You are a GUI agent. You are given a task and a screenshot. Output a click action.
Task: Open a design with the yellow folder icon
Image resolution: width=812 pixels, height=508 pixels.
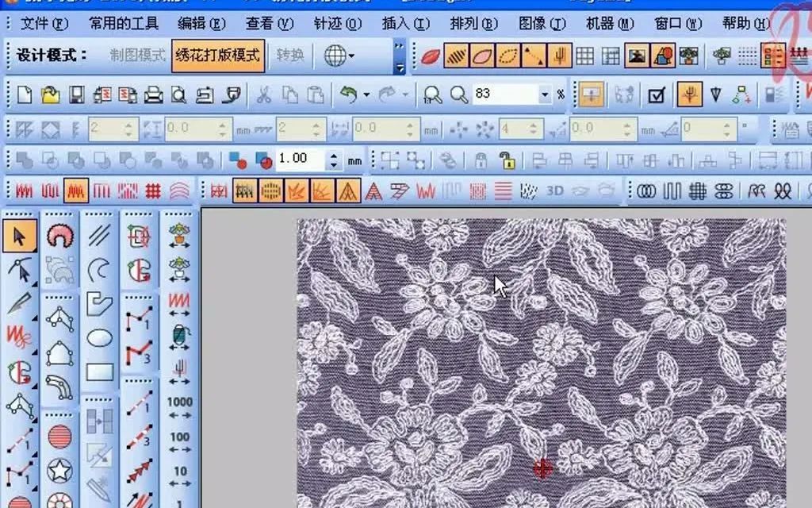coord(50,95)
